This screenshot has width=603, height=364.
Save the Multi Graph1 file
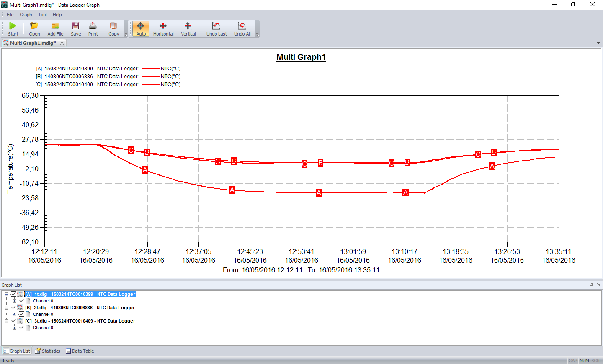click(x=75, y=28)
